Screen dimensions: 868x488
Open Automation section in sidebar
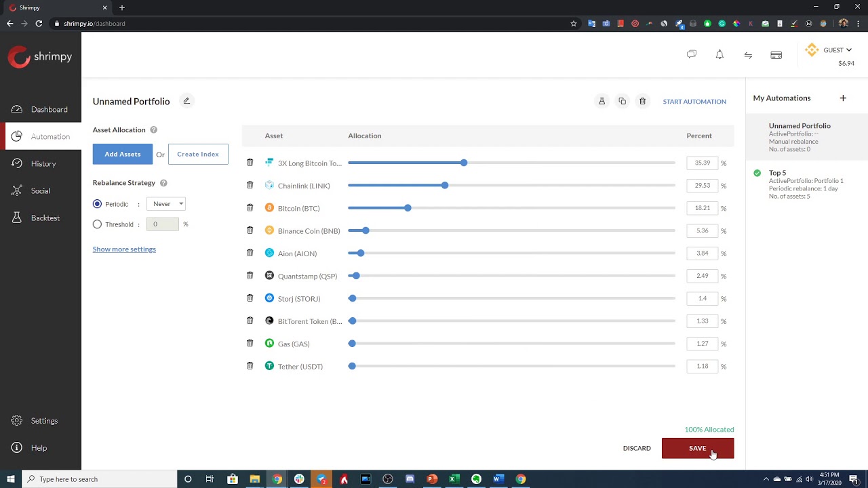pos(41,136)
